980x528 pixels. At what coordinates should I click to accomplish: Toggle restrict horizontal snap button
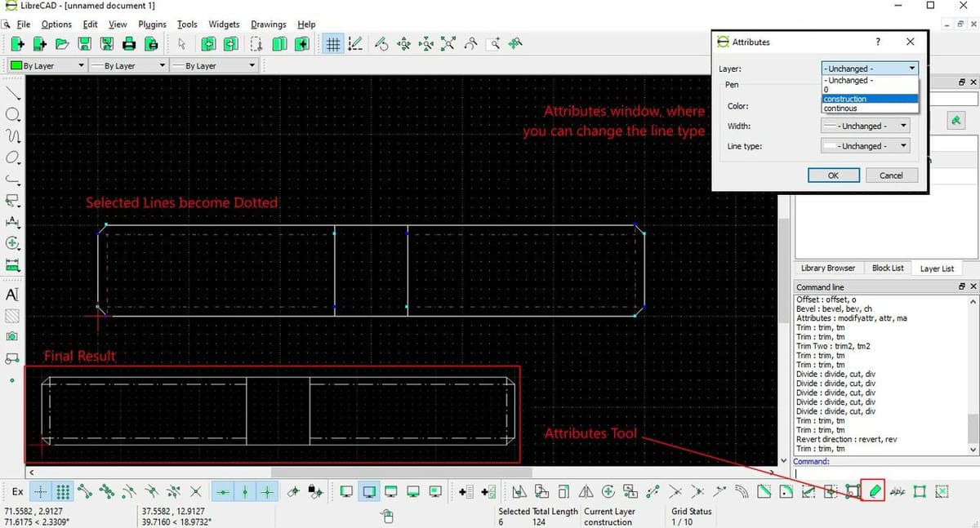coord(223,491)
